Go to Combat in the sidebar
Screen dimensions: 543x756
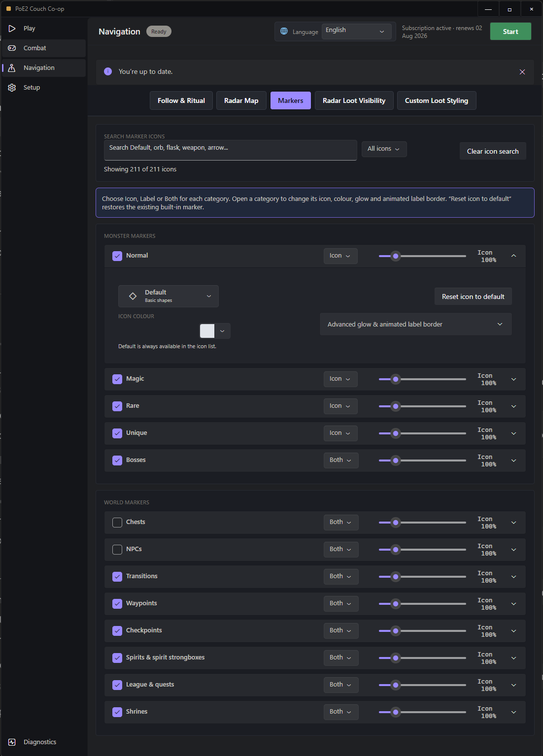click(x=44, y=48)
